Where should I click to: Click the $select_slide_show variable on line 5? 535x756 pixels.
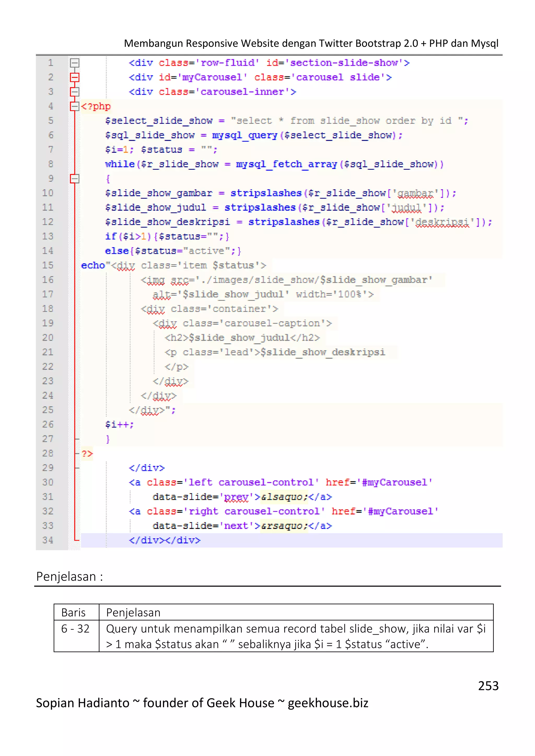click(159, 121)
